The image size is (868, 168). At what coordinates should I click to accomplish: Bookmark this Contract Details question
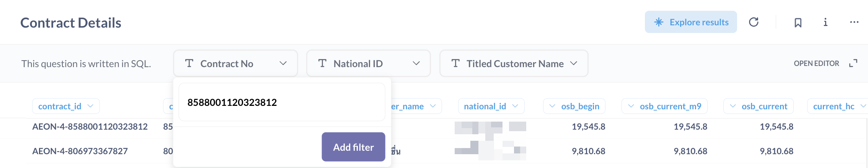tap(798, 23)
